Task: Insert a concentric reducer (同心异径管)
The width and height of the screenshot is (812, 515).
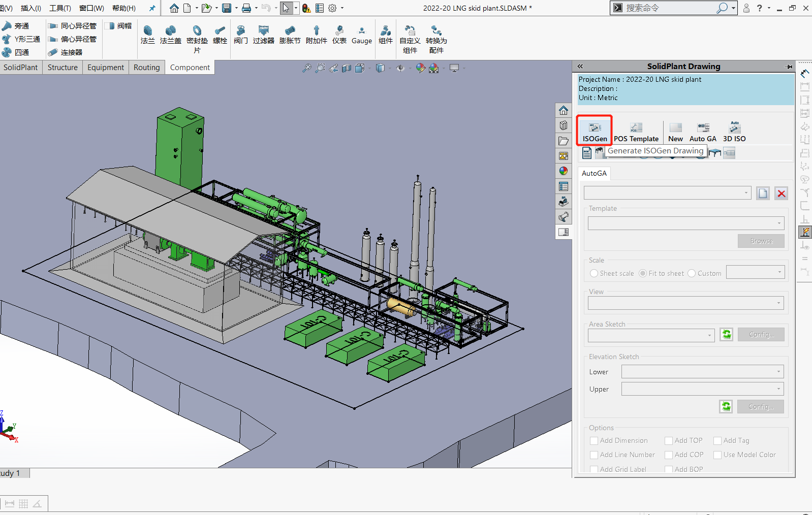Action: click(x=72, y=26)
